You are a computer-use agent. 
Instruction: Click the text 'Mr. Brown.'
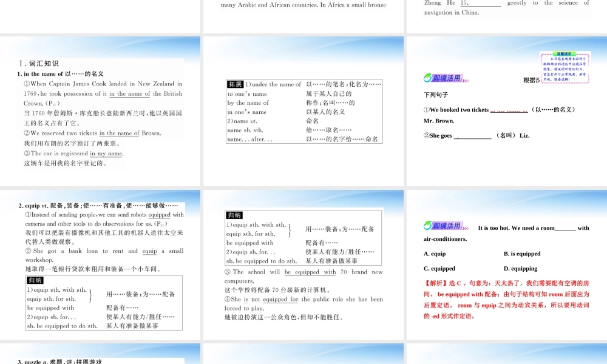[x=439, y=121]
